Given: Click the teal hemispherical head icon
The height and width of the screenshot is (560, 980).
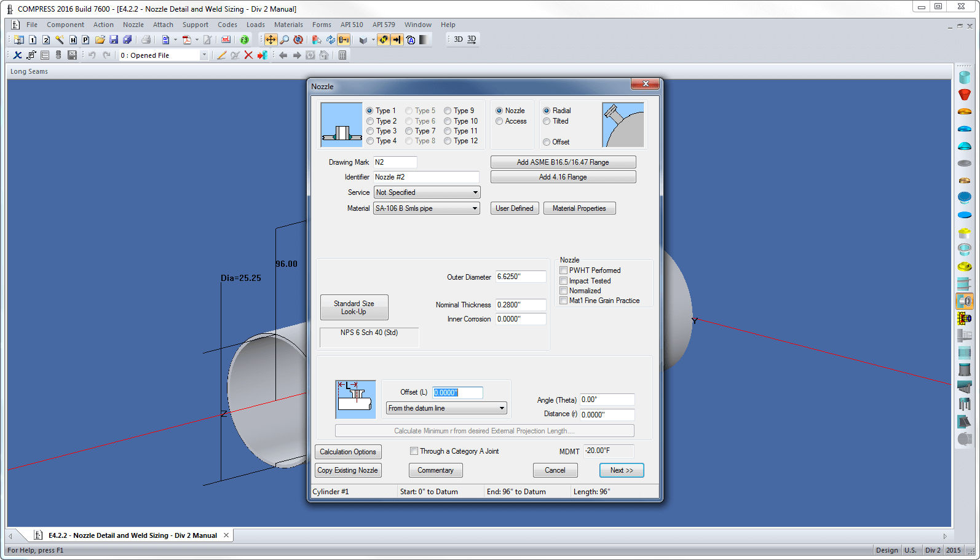Looking at the screenshot, I should [964, 146].
